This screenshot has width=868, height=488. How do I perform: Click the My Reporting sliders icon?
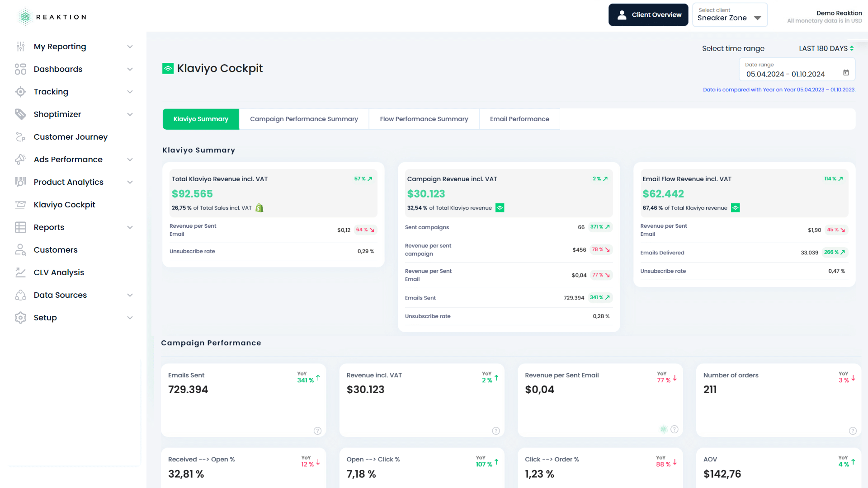point(20,47)
